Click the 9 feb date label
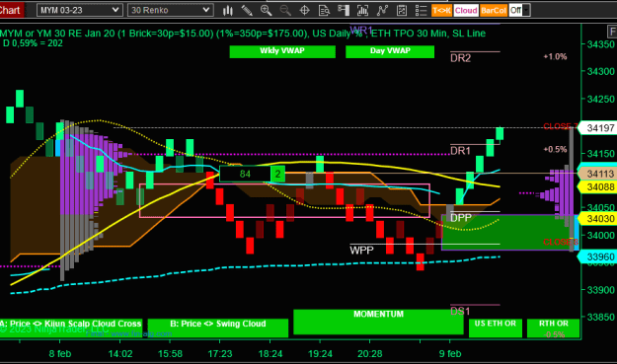The width and height of the screenshot is (617, 364). [450, 354]
